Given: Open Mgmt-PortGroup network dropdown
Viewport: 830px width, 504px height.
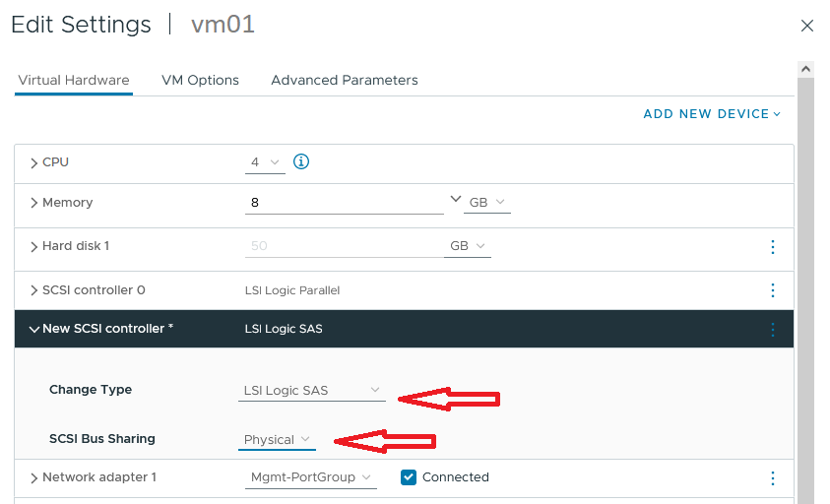Looking at the screenshot, I should (311, 477).
